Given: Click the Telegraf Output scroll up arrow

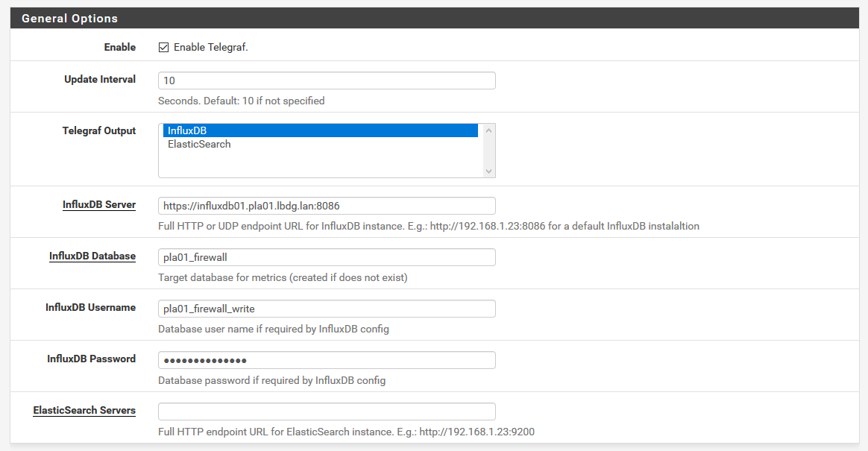Looking at the screenshot, I should coord(488,130).
